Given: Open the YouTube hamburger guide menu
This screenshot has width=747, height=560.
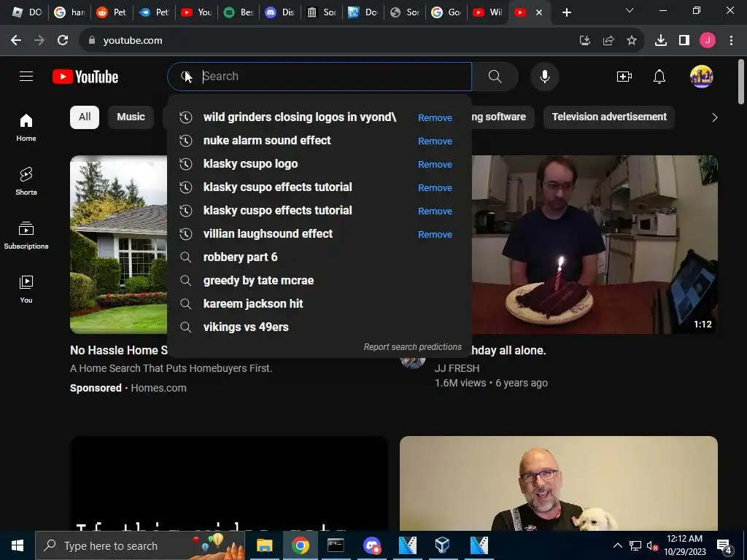Looking at the screenshot, I should pyautogui.click(x=26, y=76).
